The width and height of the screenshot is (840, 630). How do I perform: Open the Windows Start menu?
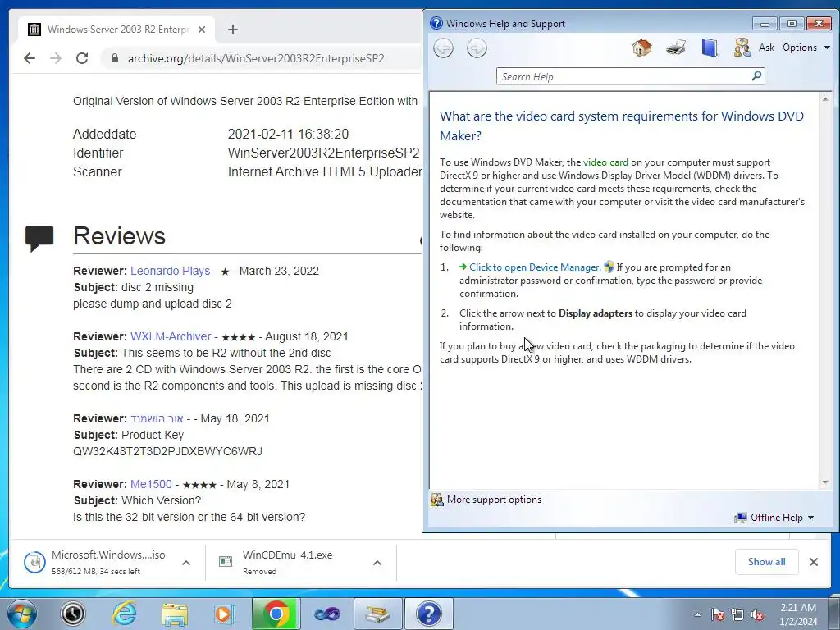pyautogui.click(x=22, y=614)
